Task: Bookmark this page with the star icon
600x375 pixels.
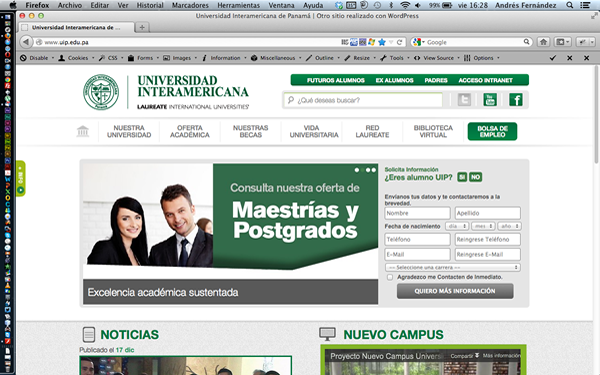Action: 382,42
